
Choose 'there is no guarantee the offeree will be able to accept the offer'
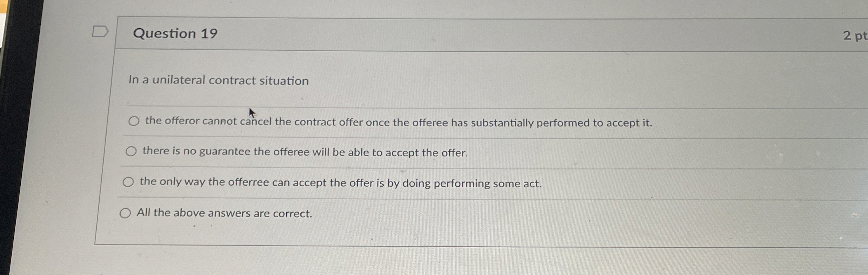131,152
